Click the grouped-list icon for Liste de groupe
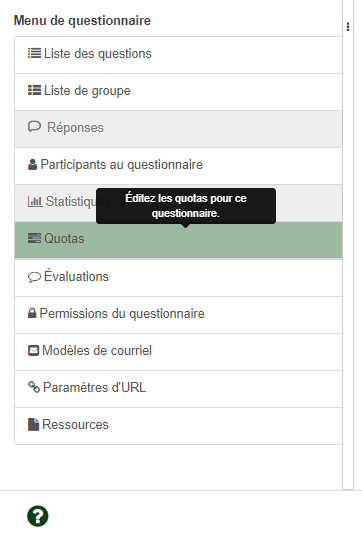The width and height of the screenshot is (362, 539). click(34, 90)
